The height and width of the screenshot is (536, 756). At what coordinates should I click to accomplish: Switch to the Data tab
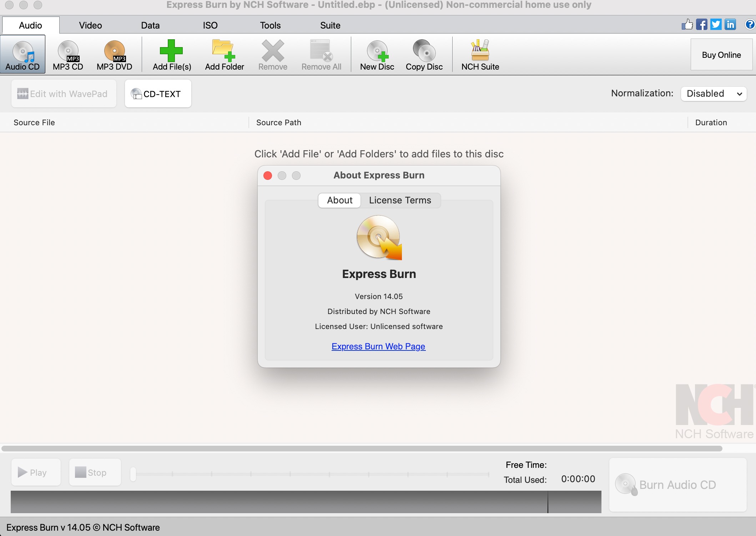click(x=150, y=25)
